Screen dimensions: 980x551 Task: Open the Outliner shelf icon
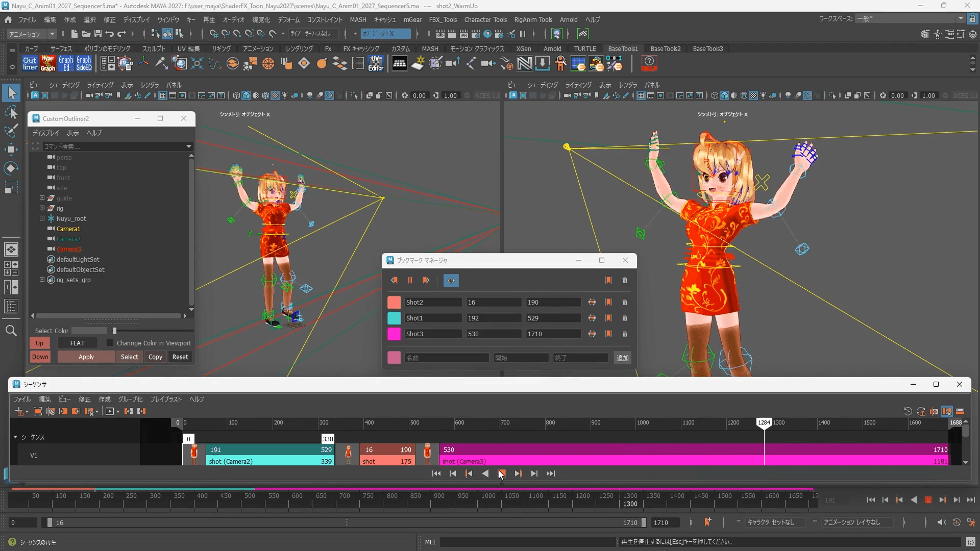point(30,63)
